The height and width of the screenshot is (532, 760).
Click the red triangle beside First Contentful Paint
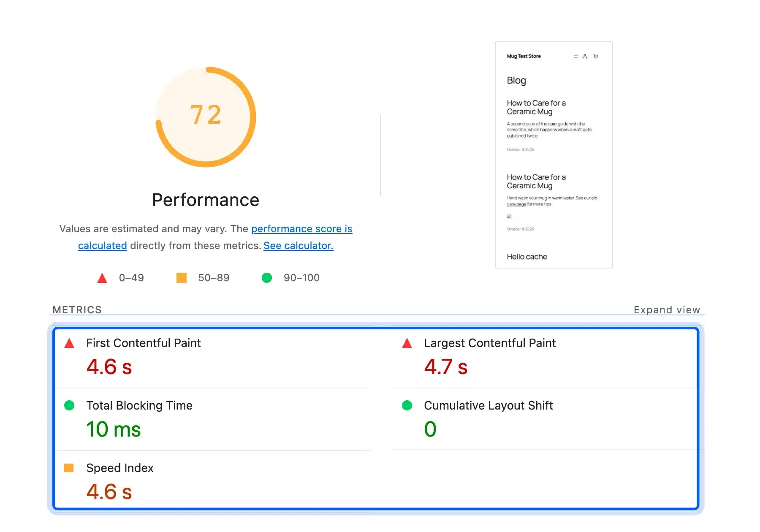point(69,343)
